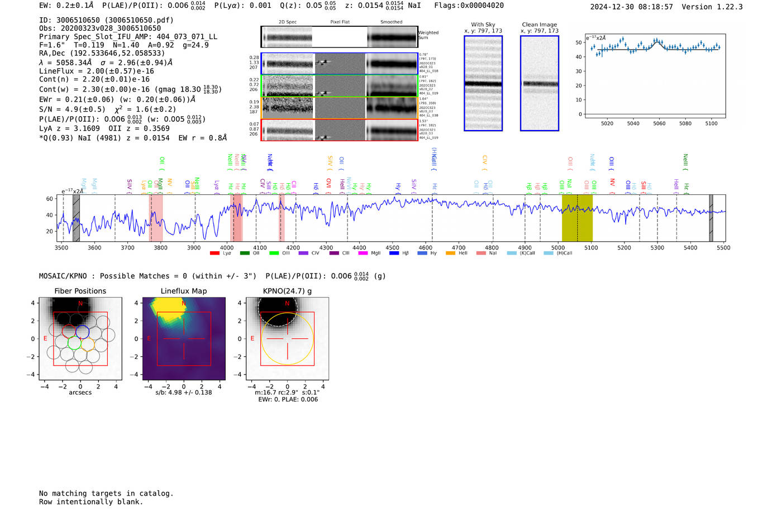
Task: Click the EWr = 0.21(±0.06) line
Action: [x=117, y=99]
